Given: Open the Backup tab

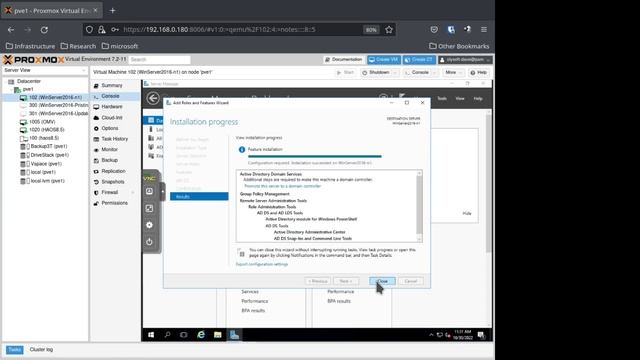Looking at the screenshot, I should pos(109,160).
